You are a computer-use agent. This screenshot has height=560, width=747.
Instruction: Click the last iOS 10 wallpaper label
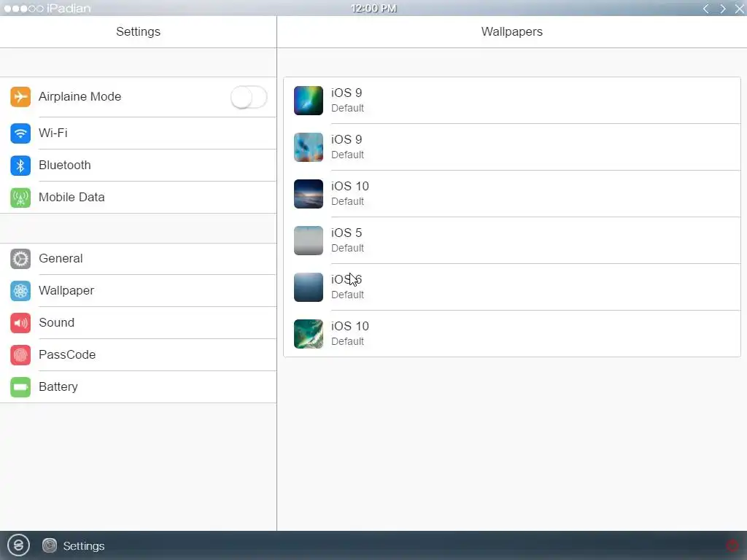click(x=349, y=326)
